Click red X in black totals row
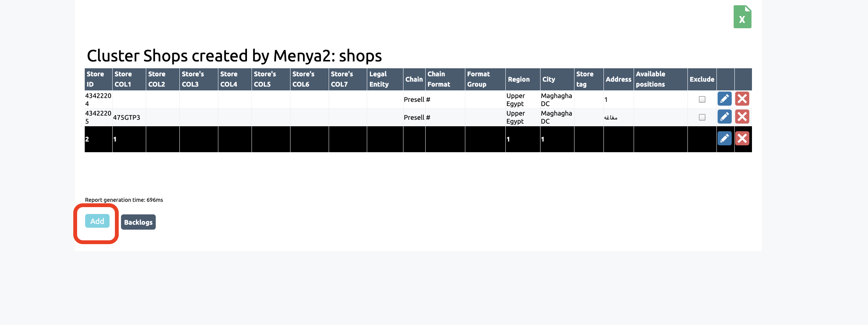Screen dimensions: 868x325 coord(742,138)
